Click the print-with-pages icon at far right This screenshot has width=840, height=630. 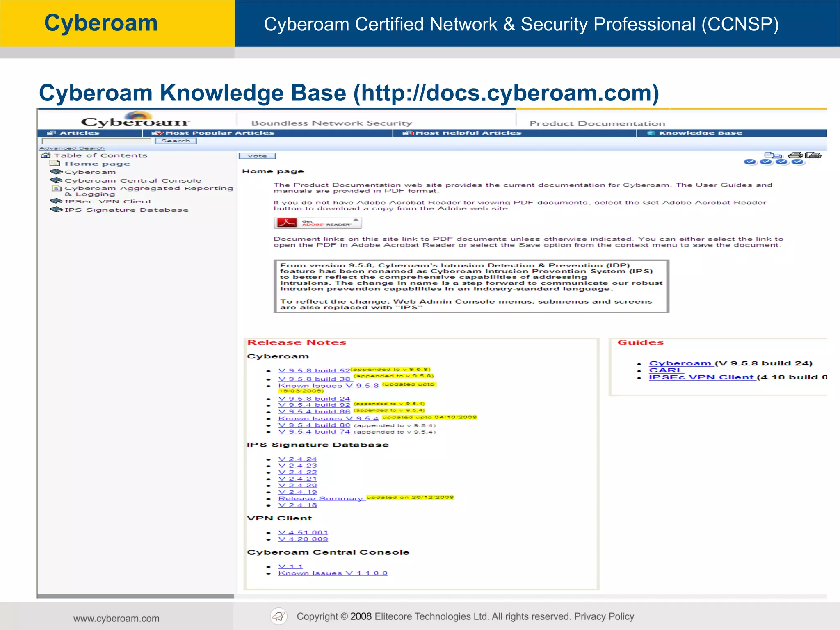[813, 155]
